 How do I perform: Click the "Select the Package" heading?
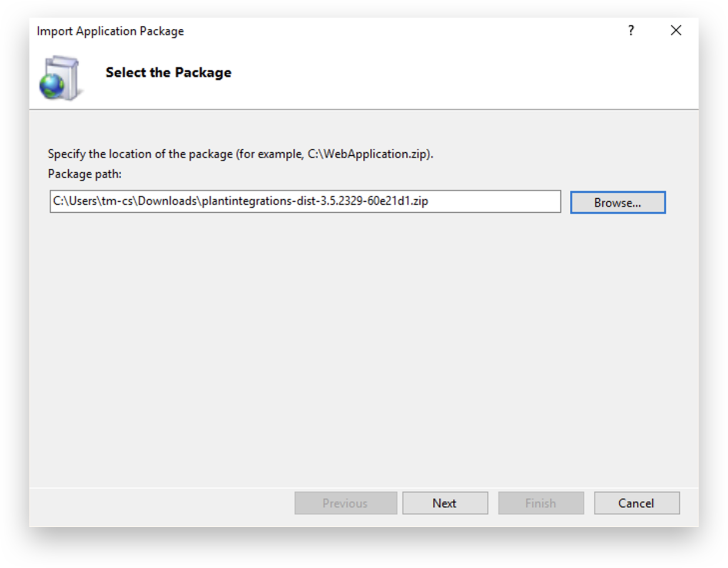pos(168,72)
